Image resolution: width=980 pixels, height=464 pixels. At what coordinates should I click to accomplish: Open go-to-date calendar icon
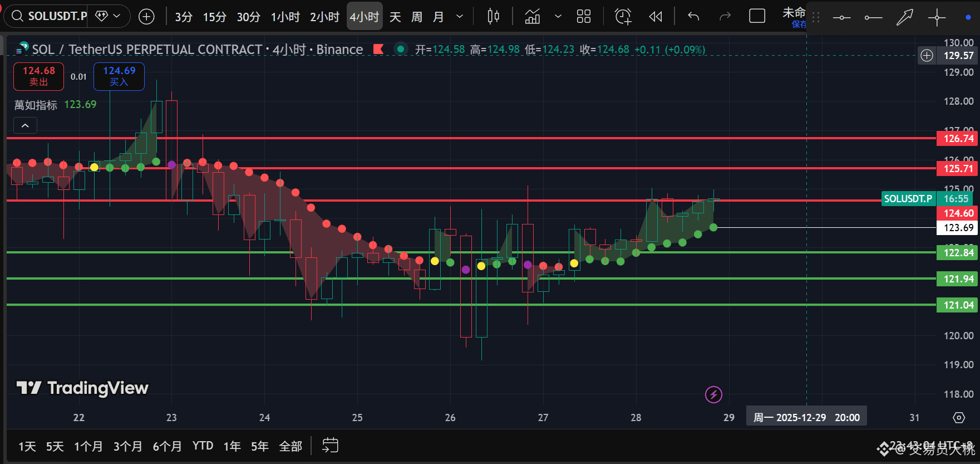[330, 446]
